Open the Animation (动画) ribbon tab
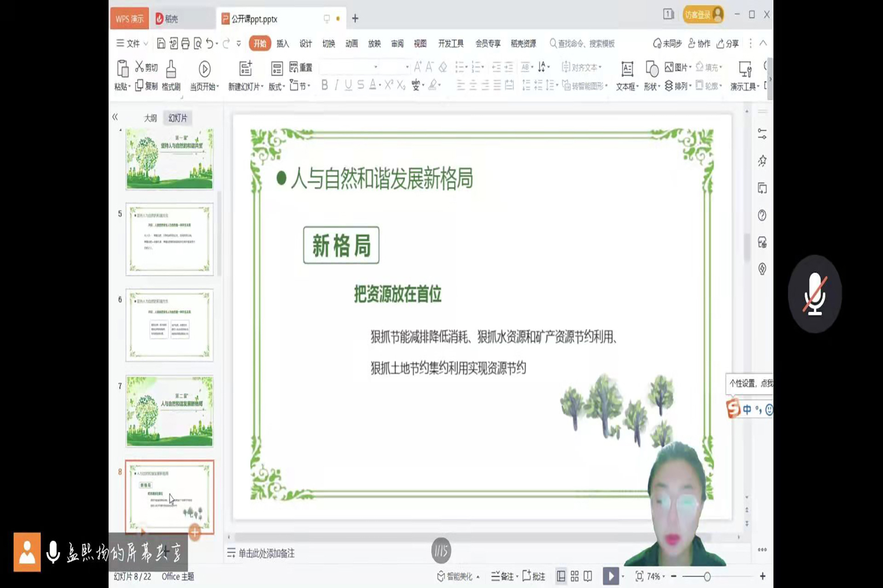883x588 pixels. pyautogui.click(x=351, y=44)
